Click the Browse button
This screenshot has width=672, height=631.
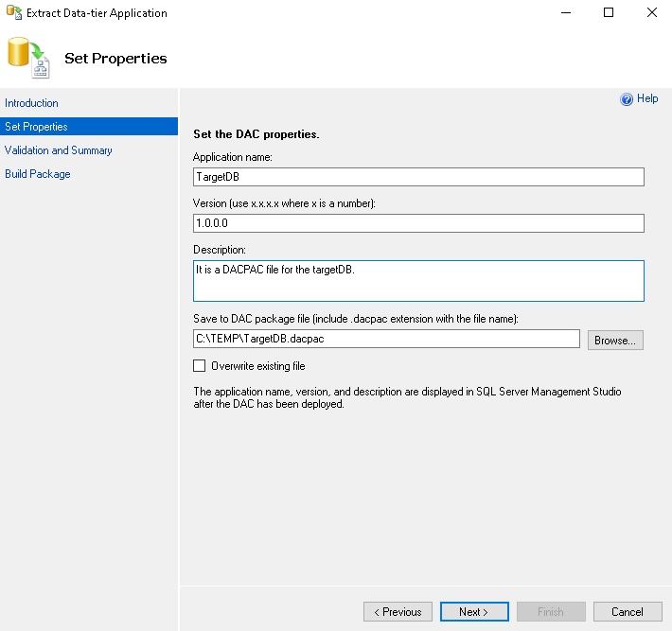click(x=615, y=340)
